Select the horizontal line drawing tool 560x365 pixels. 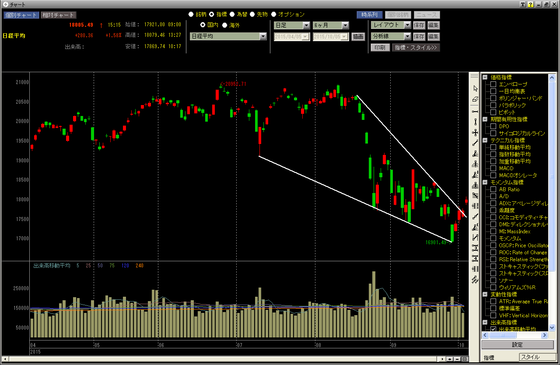(475, 111)
